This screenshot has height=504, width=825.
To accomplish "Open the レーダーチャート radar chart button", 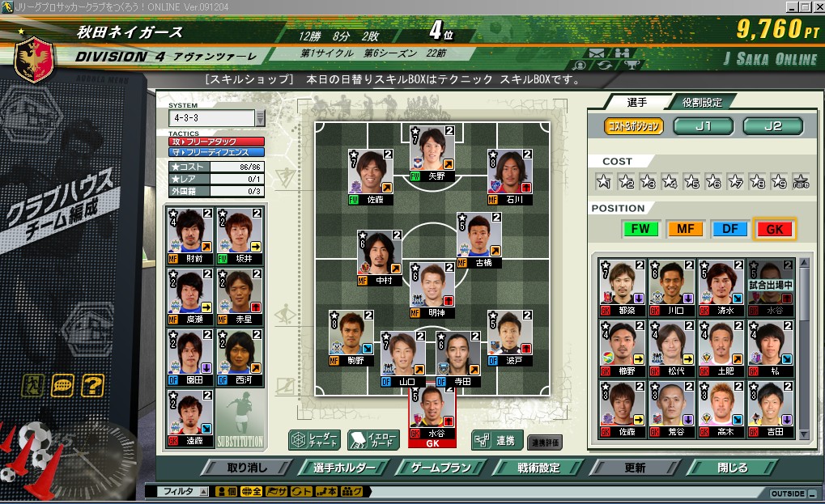I will [x=315, y=440].
